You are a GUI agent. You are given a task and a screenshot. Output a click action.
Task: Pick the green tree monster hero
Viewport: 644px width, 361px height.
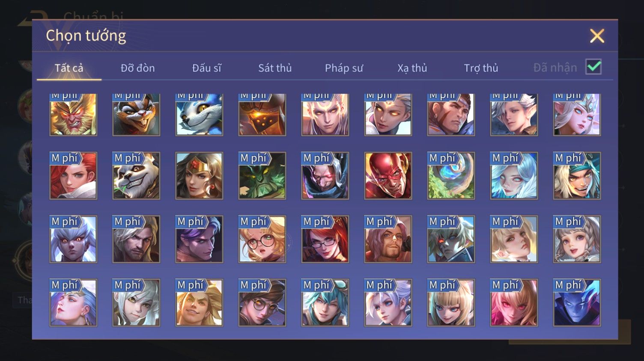262,176
